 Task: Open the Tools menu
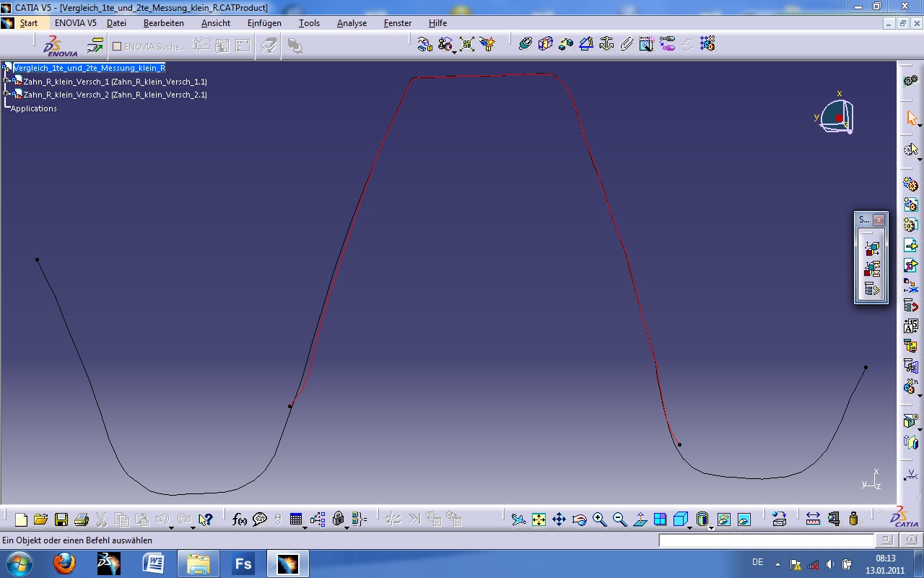pyautogui.click(x=309, y=23)
